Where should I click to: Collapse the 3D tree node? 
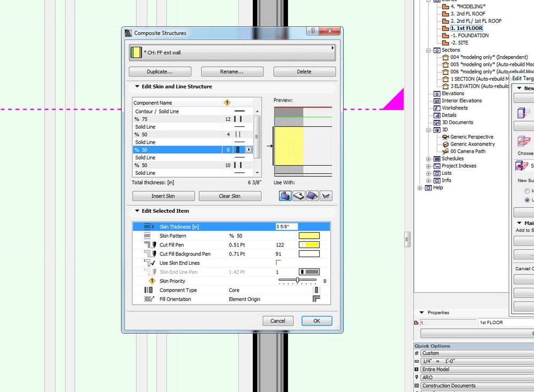(428, 130)
